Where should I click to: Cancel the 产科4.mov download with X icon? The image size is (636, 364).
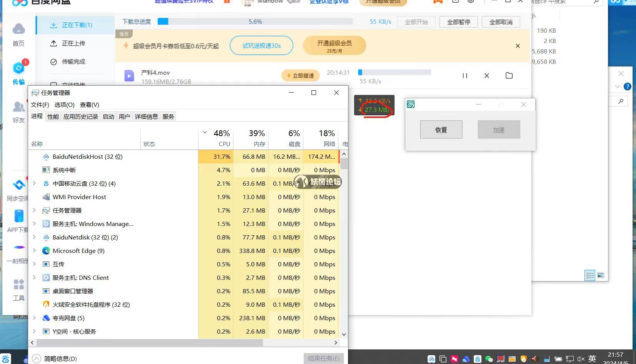(x=487, y=76)
